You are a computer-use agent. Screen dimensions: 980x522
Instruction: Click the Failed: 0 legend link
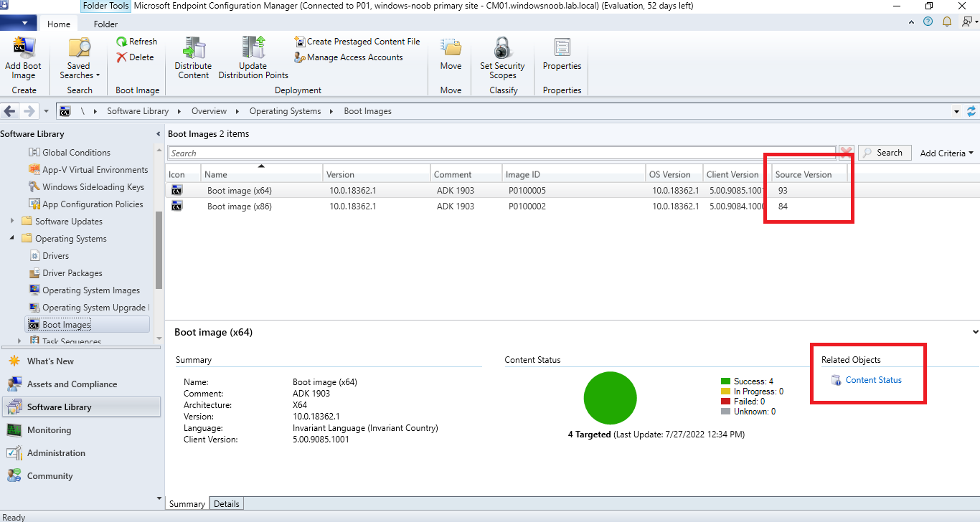[750, 402]
